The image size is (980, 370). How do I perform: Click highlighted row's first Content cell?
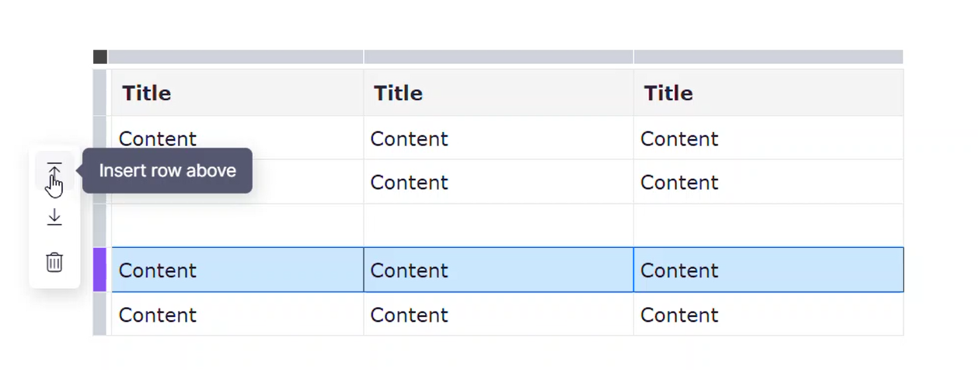tap(237, 270)
